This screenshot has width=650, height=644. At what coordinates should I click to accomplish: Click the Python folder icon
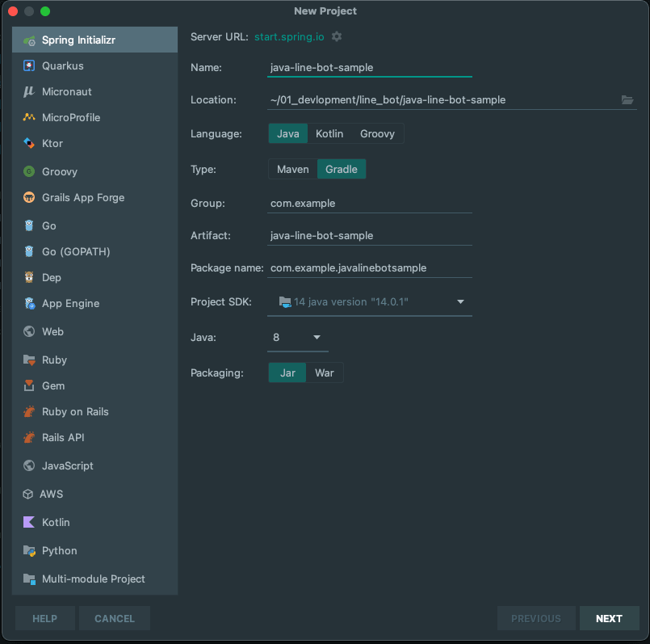click(29, 550)
